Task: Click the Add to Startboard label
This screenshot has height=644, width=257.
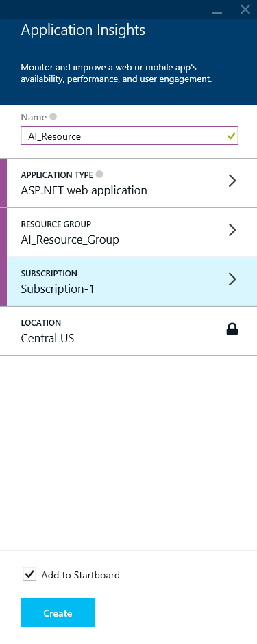Action: (x=81, y=575)
